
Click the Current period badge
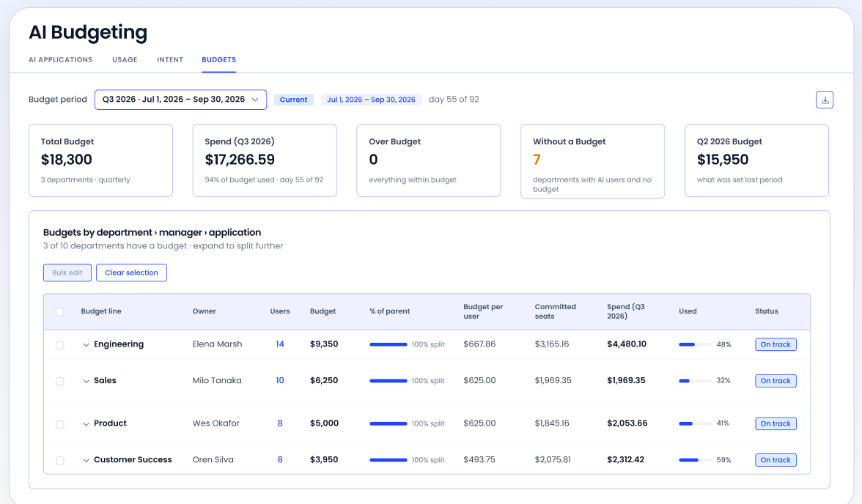click(x=293, y=100)
